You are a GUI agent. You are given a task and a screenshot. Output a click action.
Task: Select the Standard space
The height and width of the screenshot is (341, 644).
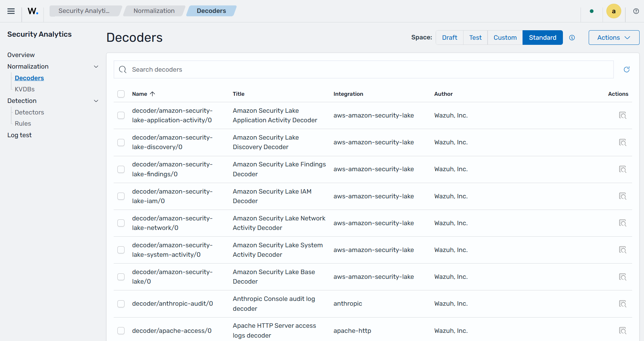[543, 38]
